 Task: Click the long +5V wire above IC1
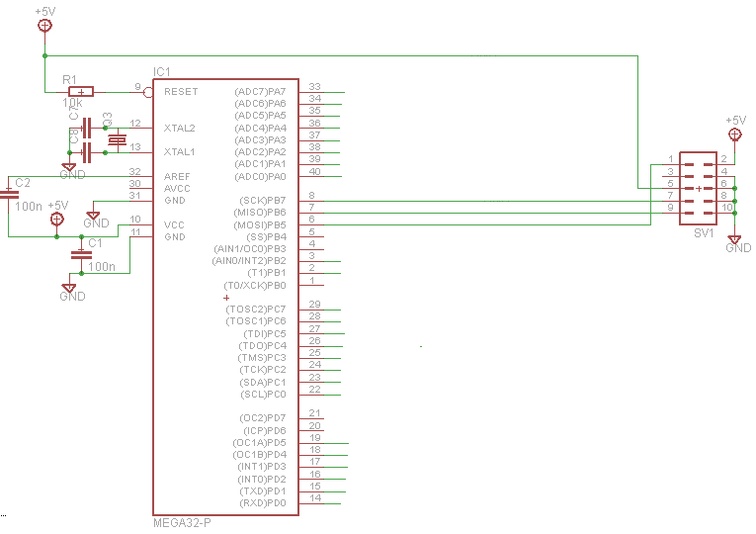(x=341, y=56)
